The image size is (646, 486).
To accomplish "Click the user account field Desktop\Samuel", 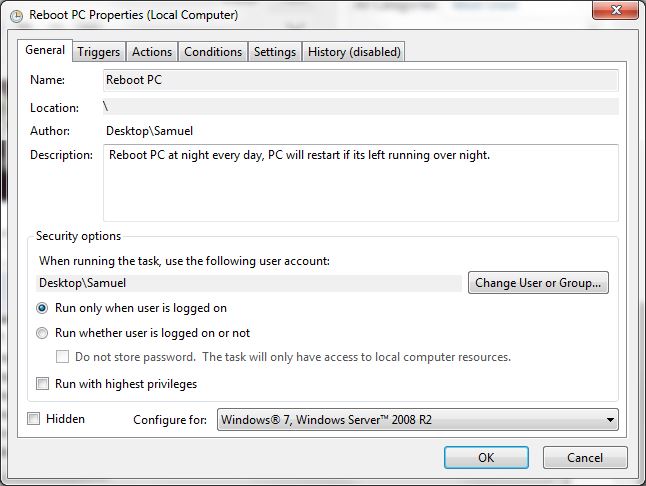I will [x=249, y=283].
